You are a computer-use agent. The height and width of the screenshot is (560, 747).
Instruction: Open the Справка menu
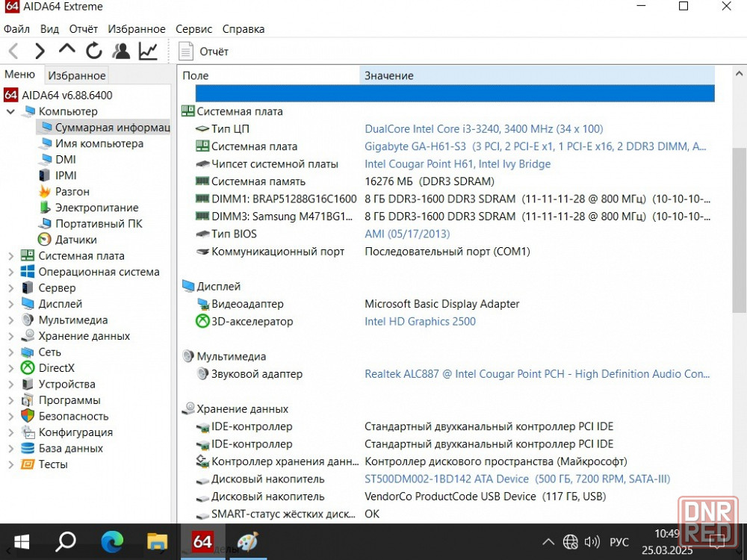(x=244, y=29)
